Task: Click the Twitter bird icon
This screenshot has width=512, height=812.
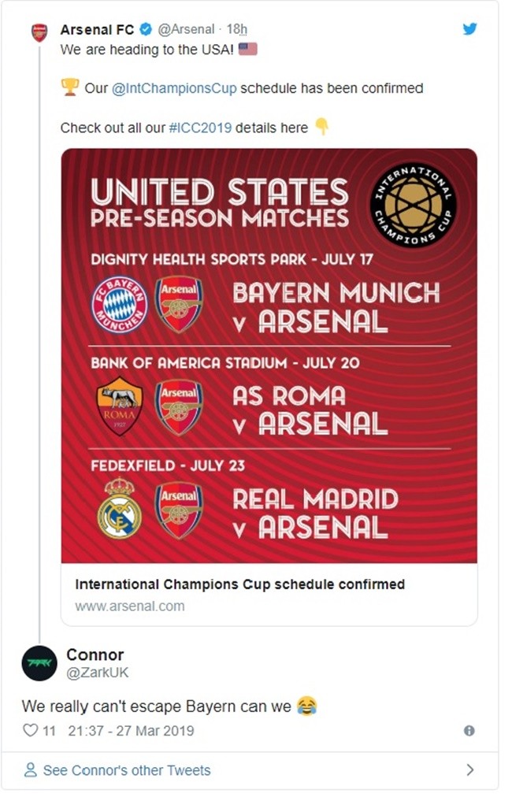Action: tap(470, 28)
